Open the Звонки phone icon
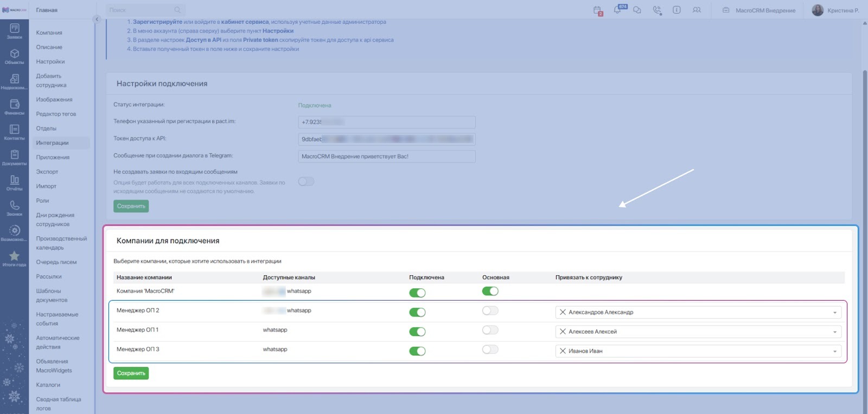 [14, 208]
